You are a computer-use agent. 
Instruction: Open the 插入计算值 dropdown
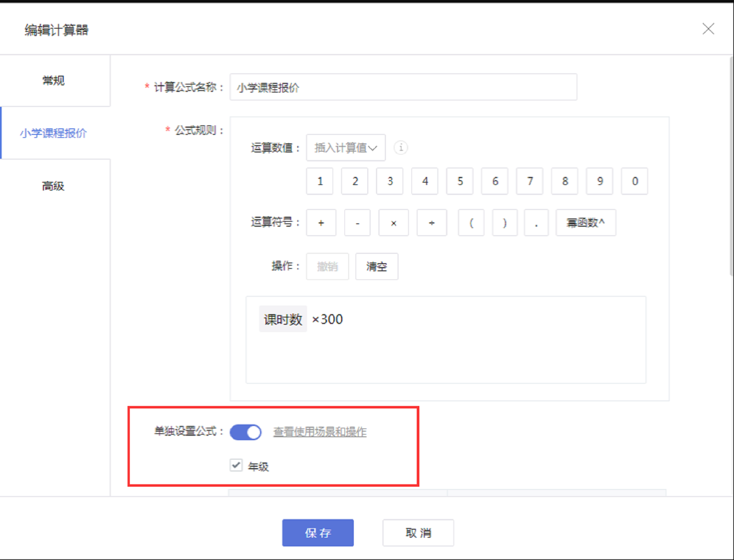(x=346, y=148)
